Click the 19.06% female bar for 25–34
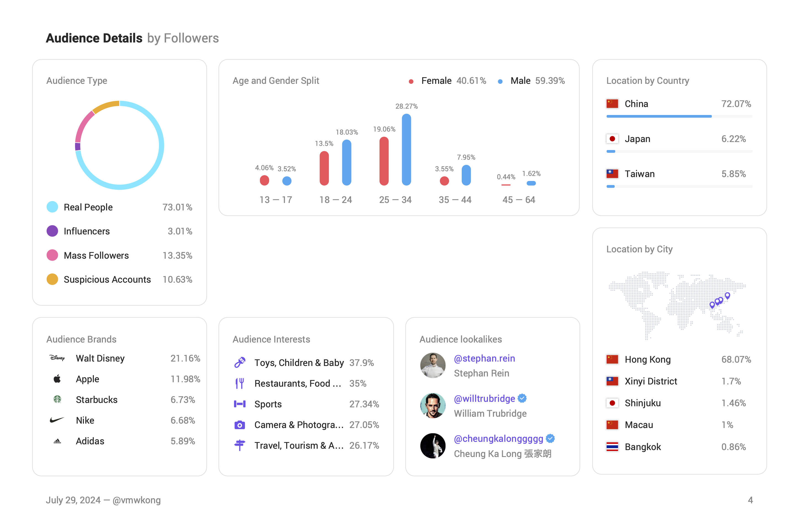Viewport: 799px width, 532px height. (x=384, y=161)
